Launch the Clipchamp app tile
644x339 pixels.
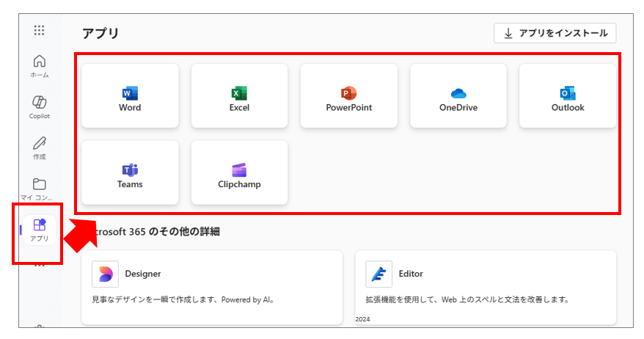[x=239, y=172]
